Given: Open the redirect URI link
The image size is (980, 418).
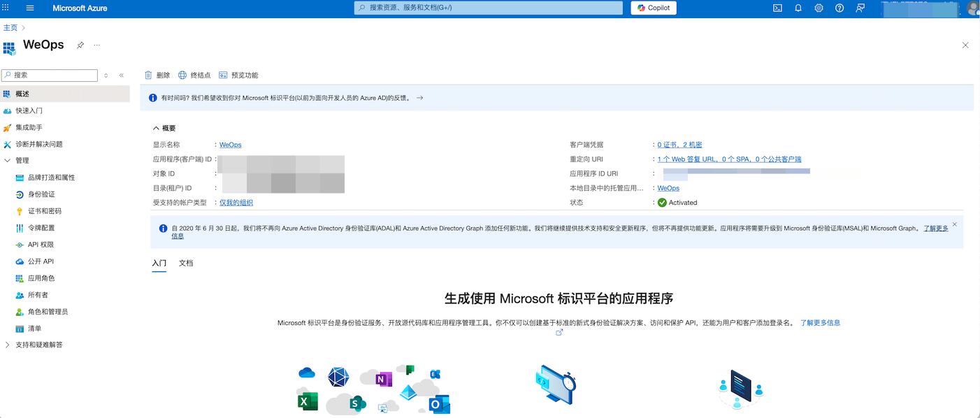Looking at the screenshot, I should pyautogui.click(x=730, y=159).
